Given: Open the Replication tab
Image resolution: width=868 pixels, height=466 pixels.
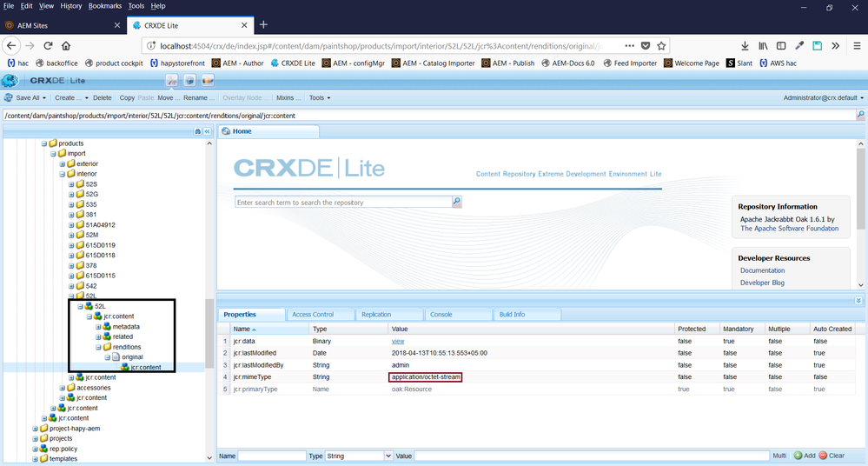Looking at the screenshot, I should (376, 314).
